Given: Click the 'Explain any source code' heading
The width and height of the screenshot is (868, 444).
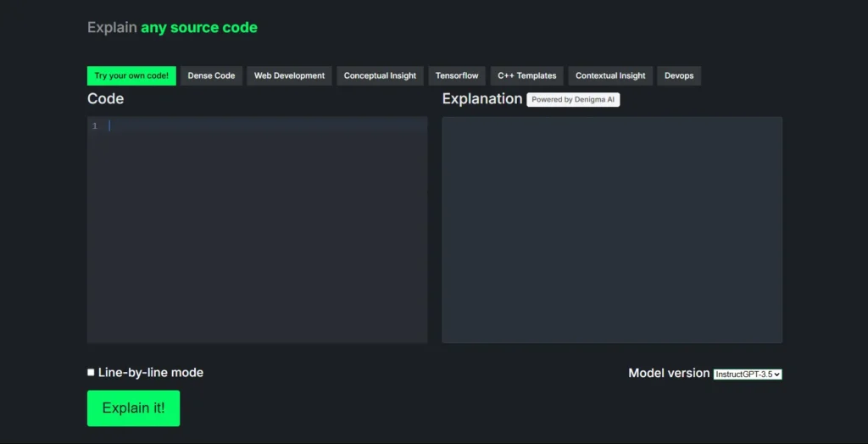Looking at the screenshot, I should click(172, 27).
